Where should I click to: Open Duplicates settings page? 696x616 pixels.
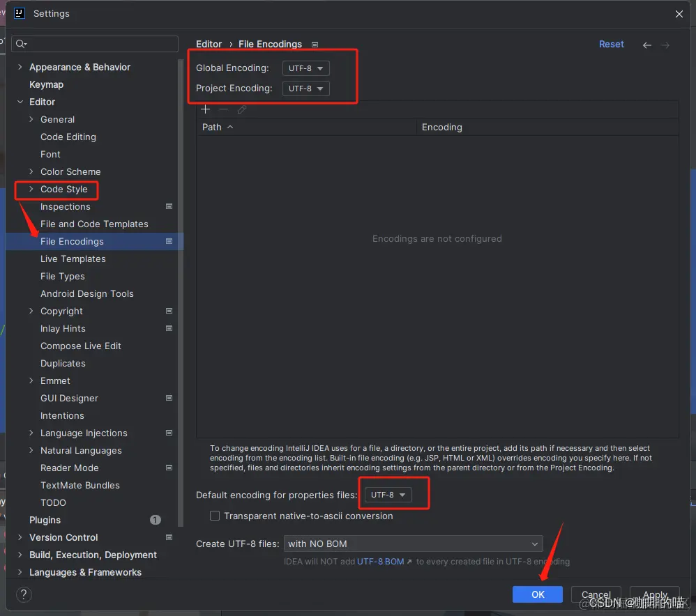click(x=63, y=363)
